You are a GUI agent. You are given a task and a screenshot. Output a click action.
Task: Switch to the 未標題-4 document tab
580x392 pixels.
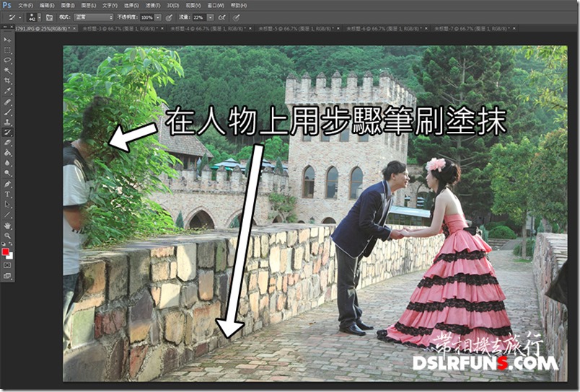(194, 29)
